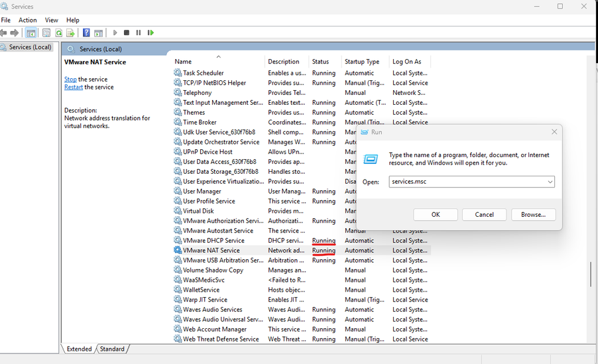Click the Restart Service toolbar icon
This screenshot has width=598, height=364.
[x=150, y=32]
